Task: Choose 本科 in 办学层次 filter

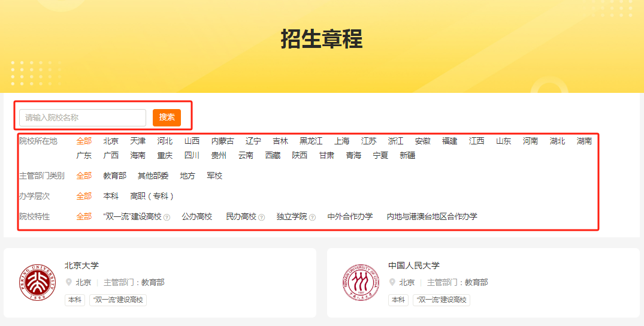Action: [111, 196]
